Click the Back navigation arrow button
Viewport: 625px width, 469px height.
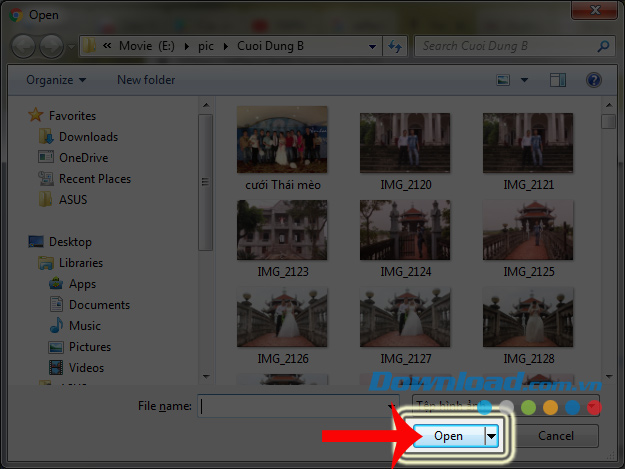pyautogui.click(x=24, y=47)
